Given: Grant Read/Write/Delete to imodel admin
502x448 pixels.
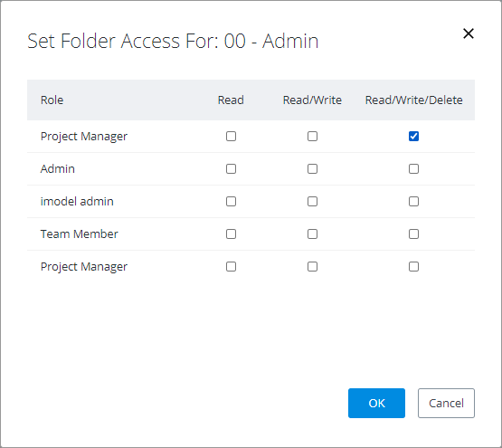Looking at the screenshot, I should click(413, 202).
